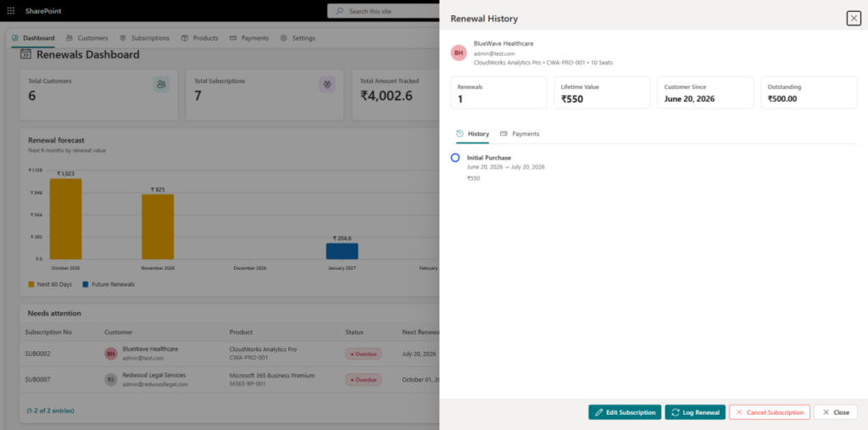The image size is (868, 430).
Task: Switch to the Customers tab
Action: (x=87, y=38)
